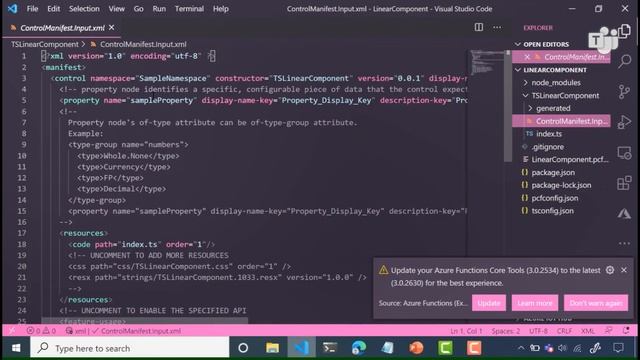This screenshot has height=360, width=640.
Task: Show additional views ellipsis in activity bar
Action: pos(624,243)
